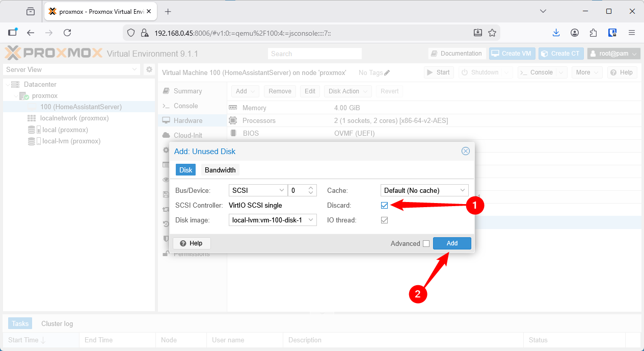Click the Create CT button
Image resolution: width=644 pixels, height=351 pixels.
561,54
